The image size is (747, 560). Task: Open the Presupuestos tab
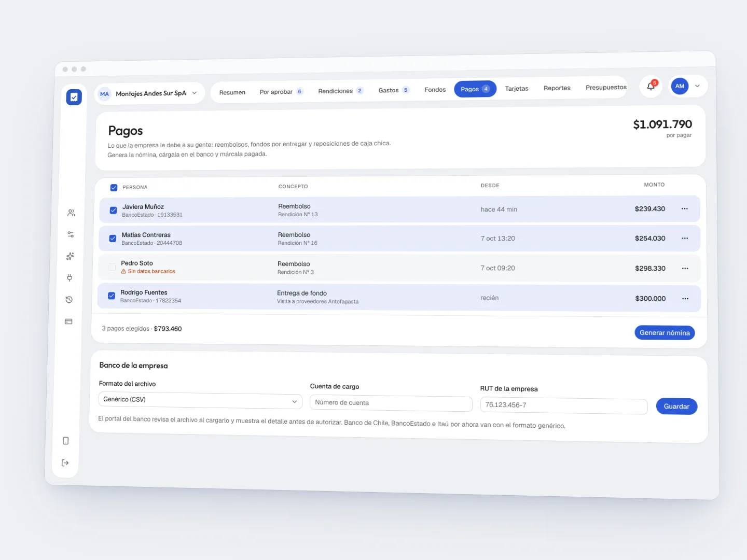(606, 87)
